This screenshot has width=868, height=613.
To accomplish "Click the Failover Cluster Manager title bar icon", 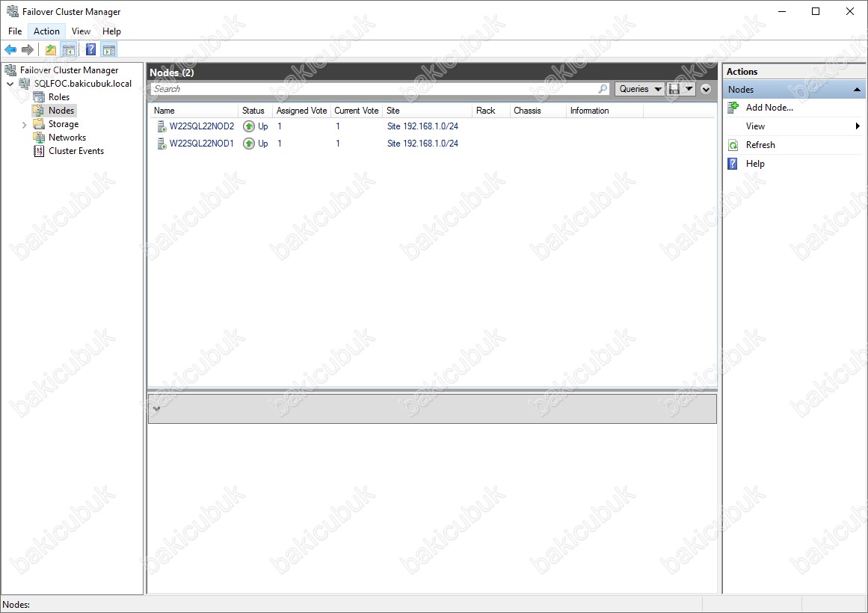I will pos(12,11).
